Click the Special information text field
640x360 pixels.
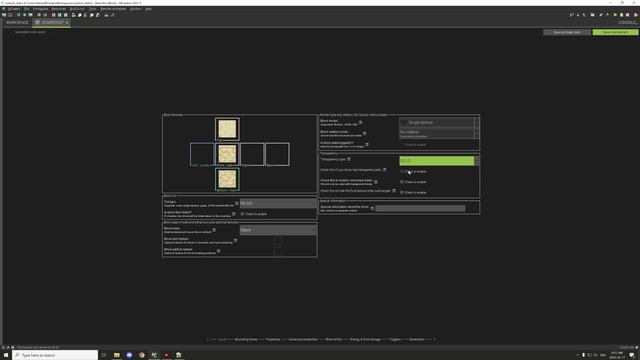pos(420,209)
